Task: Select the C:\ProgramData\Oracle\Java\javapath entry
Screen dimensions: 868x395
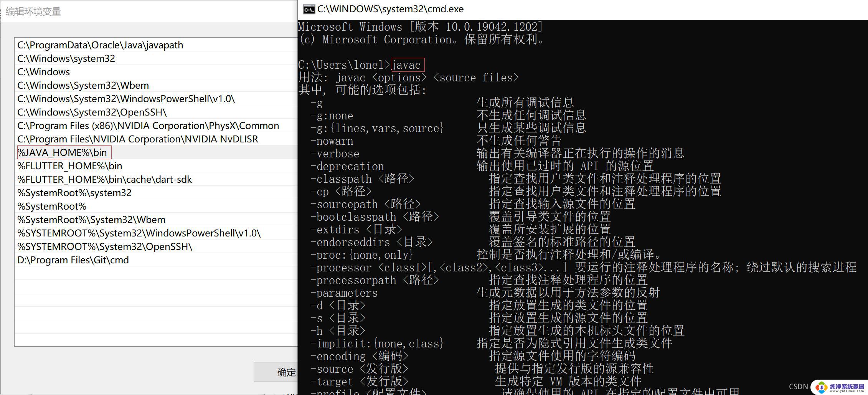Action: pos(156,45)
